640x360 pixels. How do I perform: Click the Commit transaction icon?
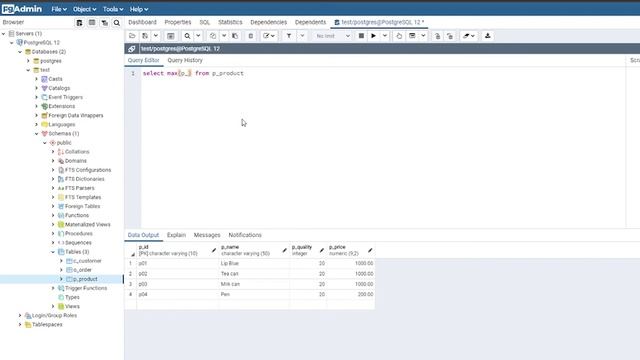tap(438, 36)
